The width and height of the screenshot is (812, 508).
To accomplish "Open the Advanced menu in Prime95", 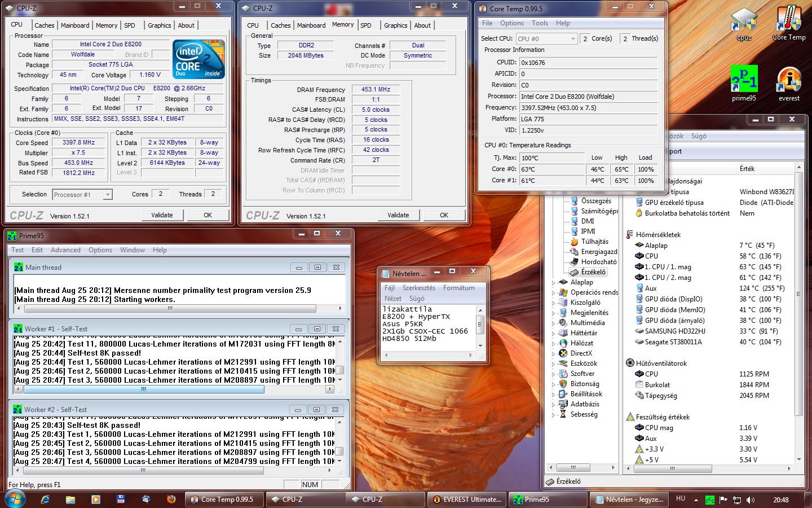I will tap(65, 250).
